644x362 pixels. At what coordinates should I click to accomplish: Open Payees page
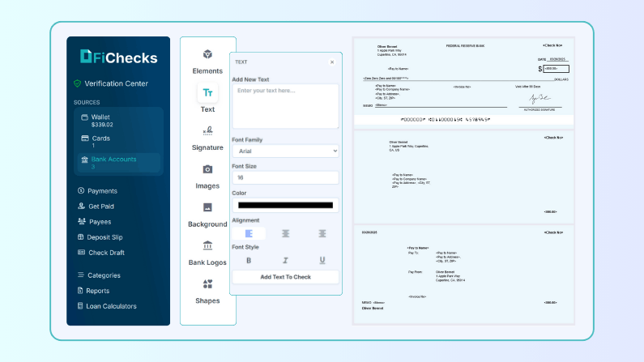pyautogui.click(x=95, y=222)
